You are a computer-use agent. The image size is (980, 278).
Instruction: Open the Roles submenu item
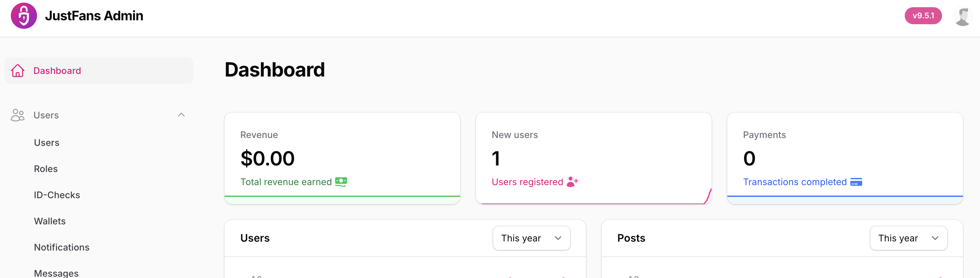(45, 169)
